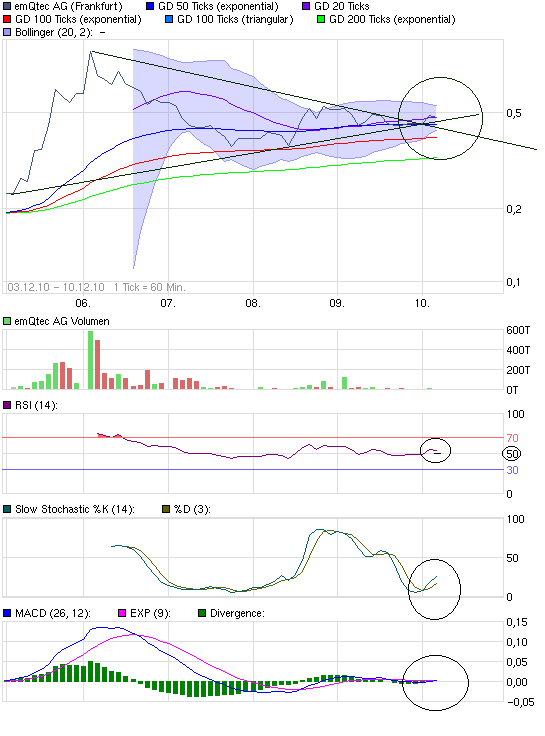Click the magenta EXP (9) legend swatch
545x736 pixels.
tap(122, 613)
